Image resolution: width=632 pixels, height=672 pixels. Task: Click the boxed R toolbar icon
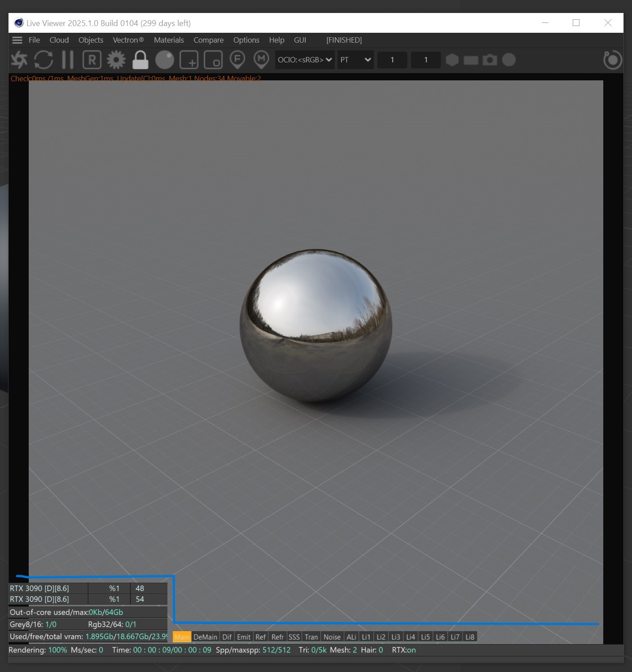pos(92,60)
